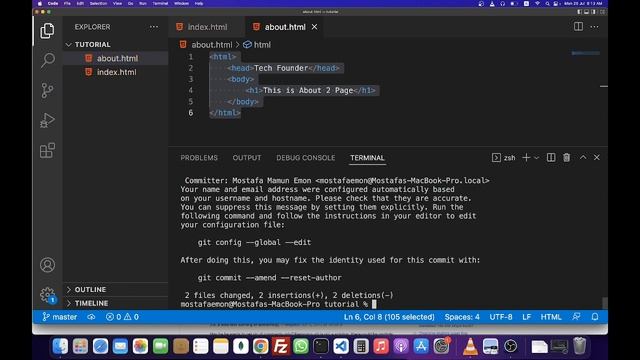This screenshot has height=360, width=640.
Task: Open the Selection menu in menu bar
Action: coord(98,3)
